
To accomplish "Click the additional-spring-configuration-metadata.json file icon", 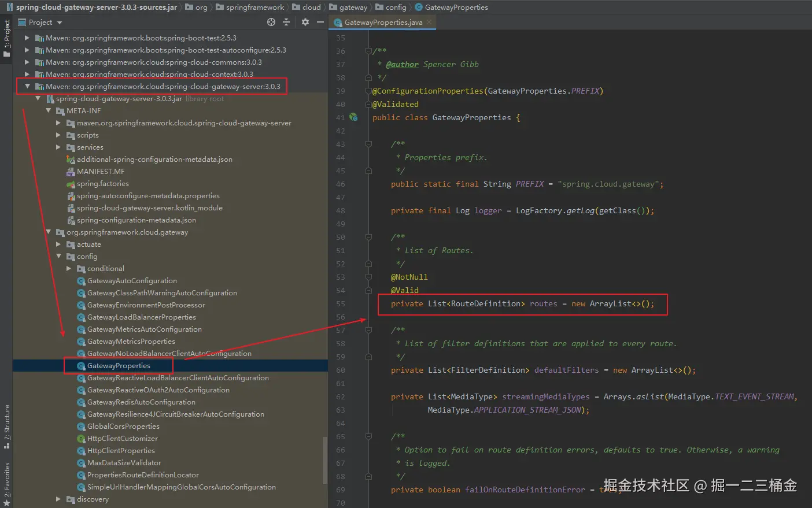I will [71, 160].
